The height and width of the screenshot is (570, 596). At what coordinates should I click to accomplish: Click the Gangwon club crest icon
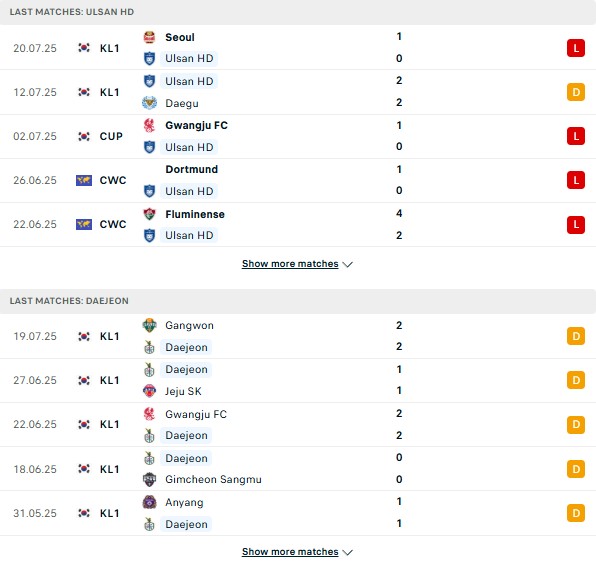pos(149,325)
